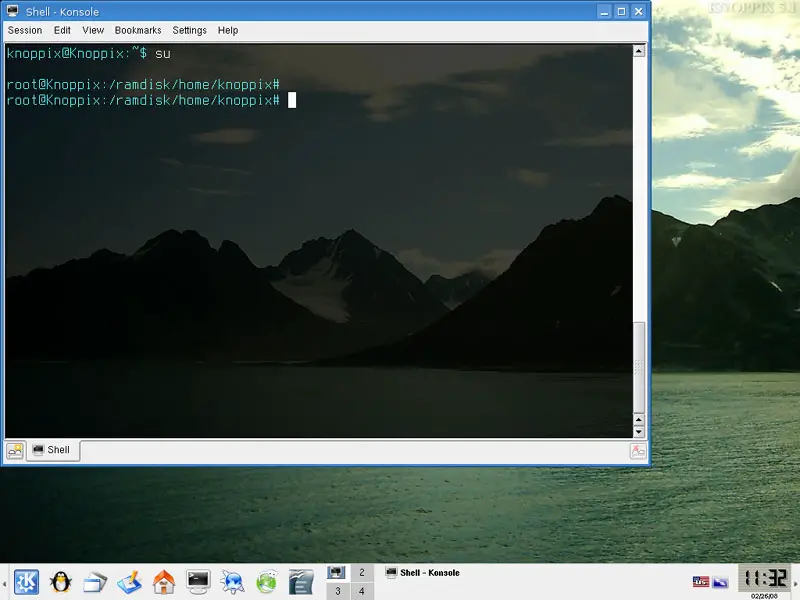Click the digital clock in the panel
The height and width of the screenshot is (600, 800).
click(x=765, y=578)
